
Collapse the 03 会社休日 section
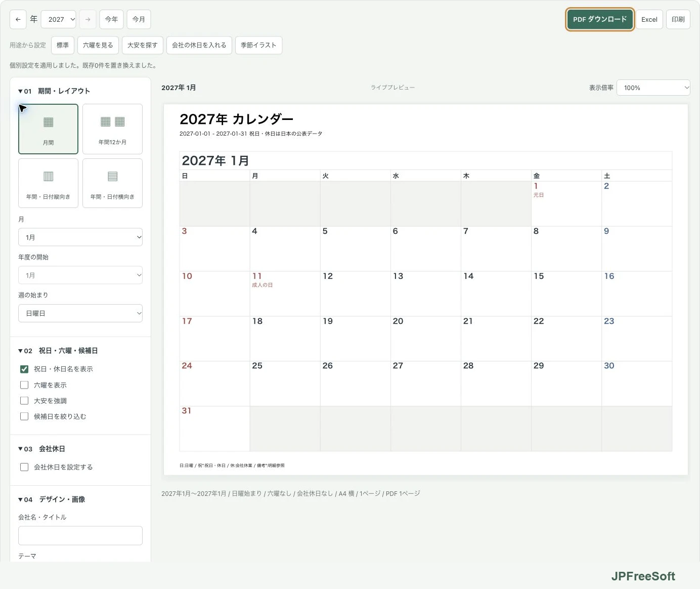[41, 449]
